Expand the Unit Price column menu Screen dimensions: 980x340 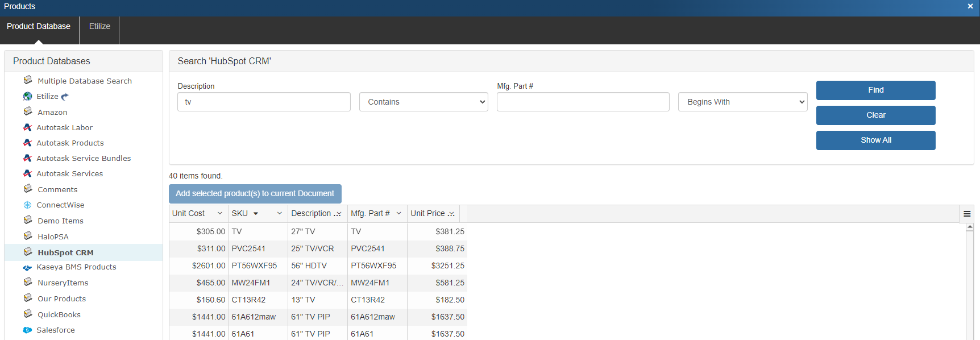[x=452, y=214]
